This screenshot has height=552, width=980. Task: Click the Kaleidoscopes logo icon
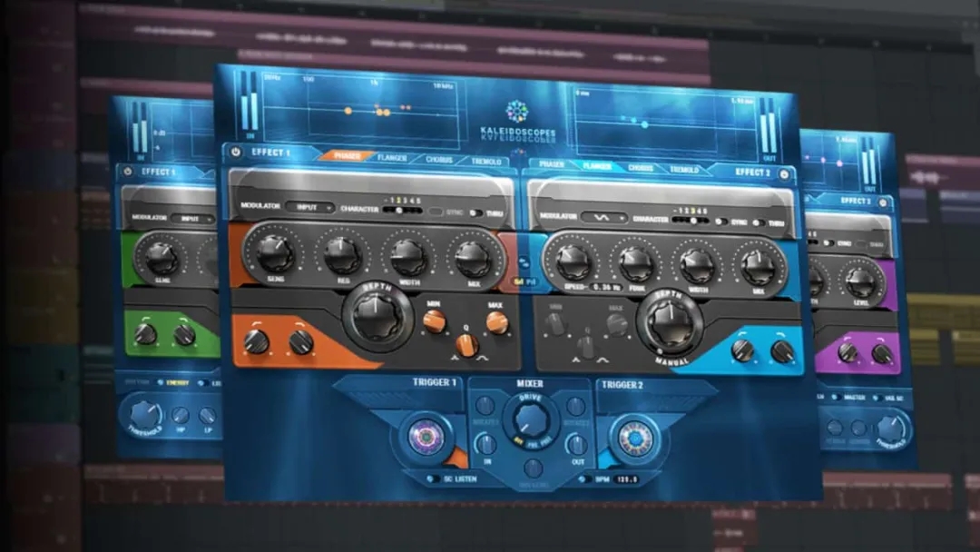517,112
